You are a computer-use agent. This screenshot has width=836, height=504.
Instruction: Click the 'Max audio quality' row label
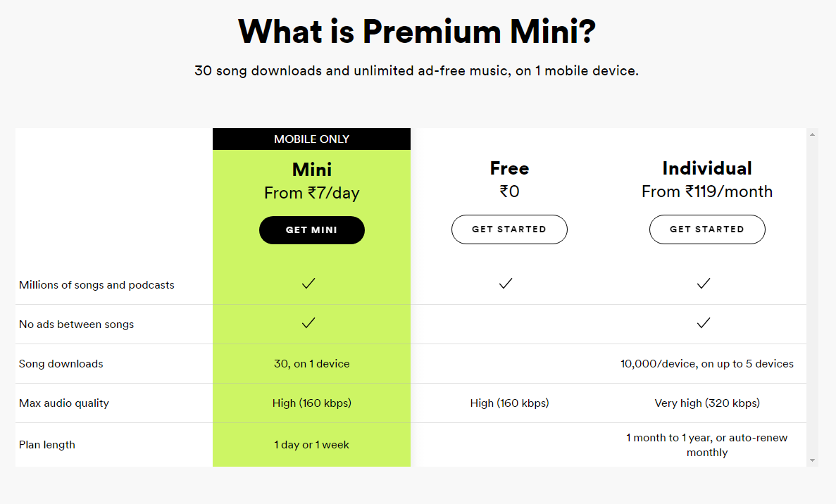[x=64, y=403]
